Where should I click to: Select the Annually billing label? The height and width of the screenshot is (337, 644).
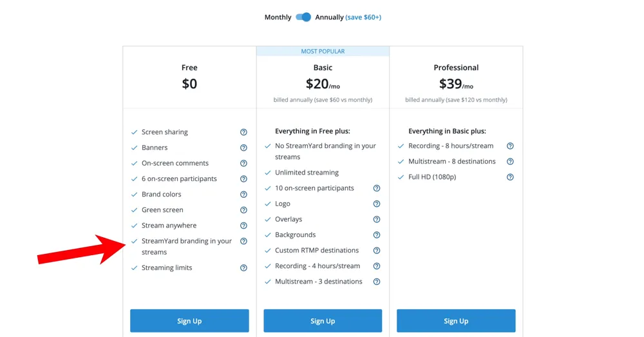329,17
